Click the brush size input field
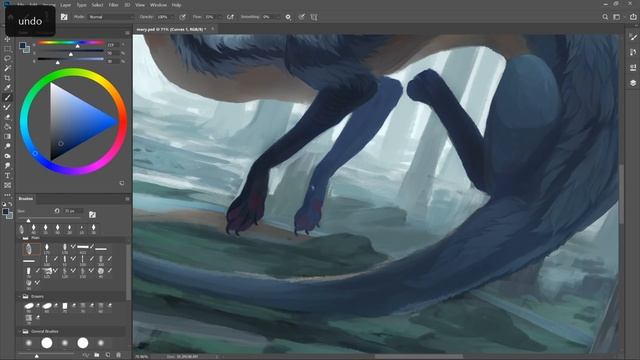 click(73, 211)
